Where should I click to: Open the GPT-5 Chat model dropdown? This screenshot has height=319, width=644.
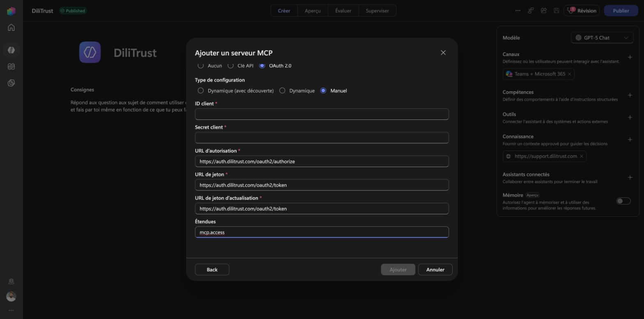tap(602, 38)
